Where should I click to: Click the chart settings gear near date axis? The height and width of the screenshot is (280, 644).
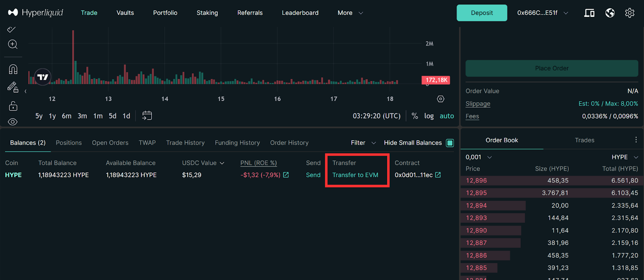click(x=441, y=99)
